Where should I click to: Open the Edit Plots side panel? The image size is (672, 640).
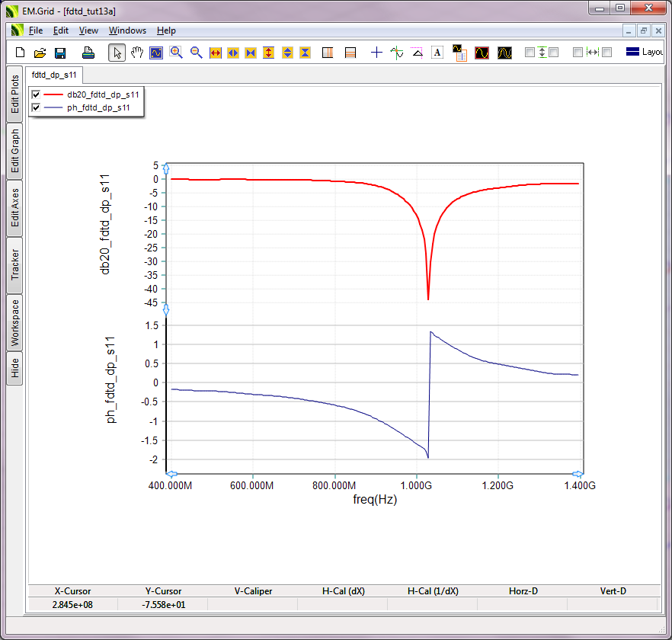click(14, 94)
